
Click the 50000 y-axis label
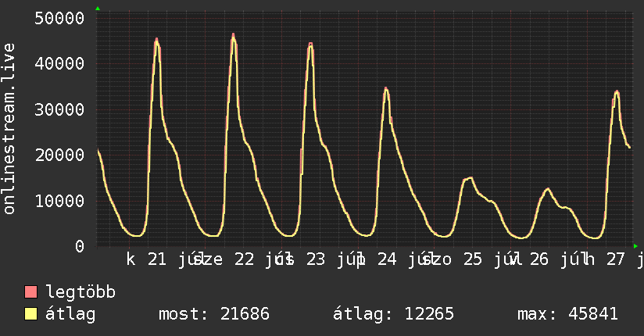coord(59,18)
